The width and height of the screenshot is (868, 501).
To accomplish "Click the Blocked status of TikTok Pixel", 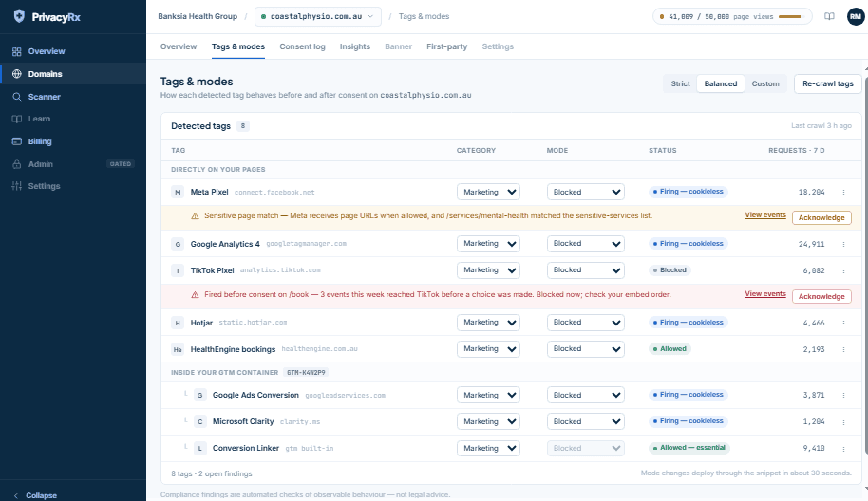I will pos(670,270).
